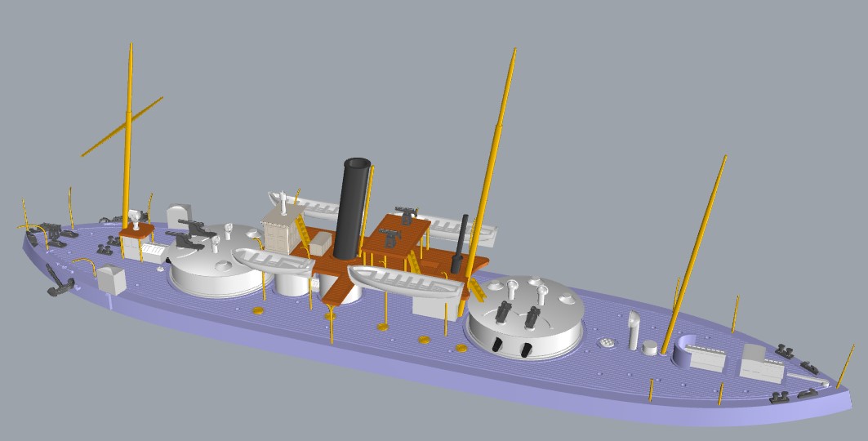Click the gray gun atop the orange bridge platform
This screenshot has width=868, height=441.
coord(406,214)
